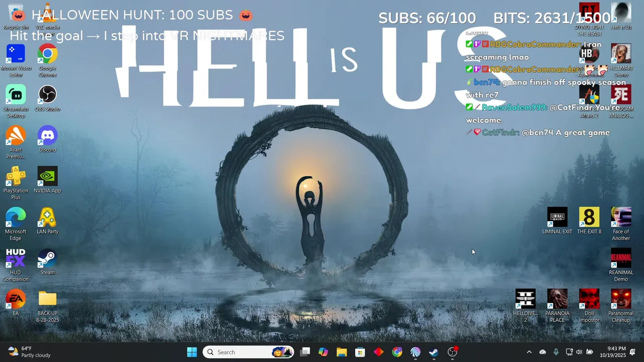Screen dimensions: 644x362
Task: Select the HBA apartments game shortcut
Action: [x=589, y=61]
